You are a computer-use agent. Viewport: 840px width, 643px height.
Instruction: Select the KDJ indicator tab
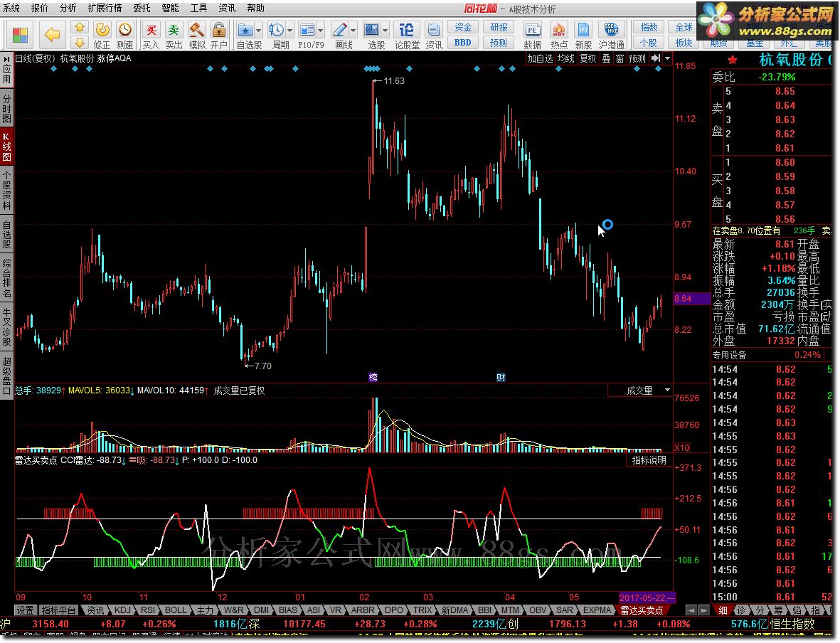tap(122, 610)
